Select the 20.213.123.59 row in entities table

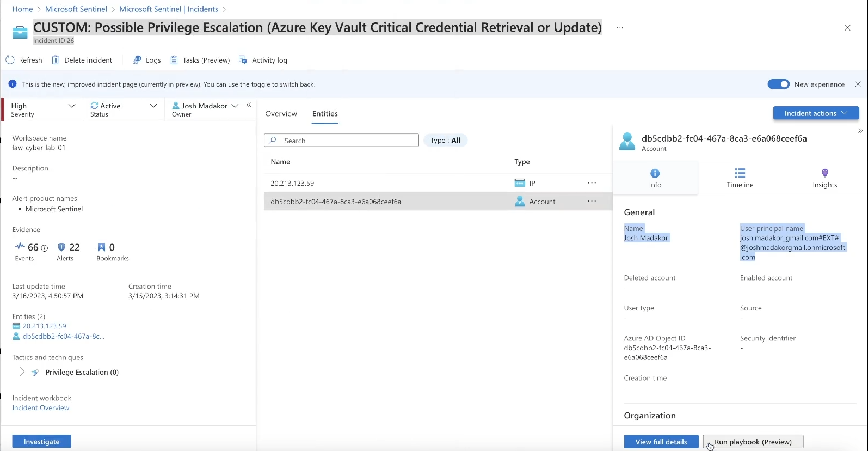coord(438,183)
